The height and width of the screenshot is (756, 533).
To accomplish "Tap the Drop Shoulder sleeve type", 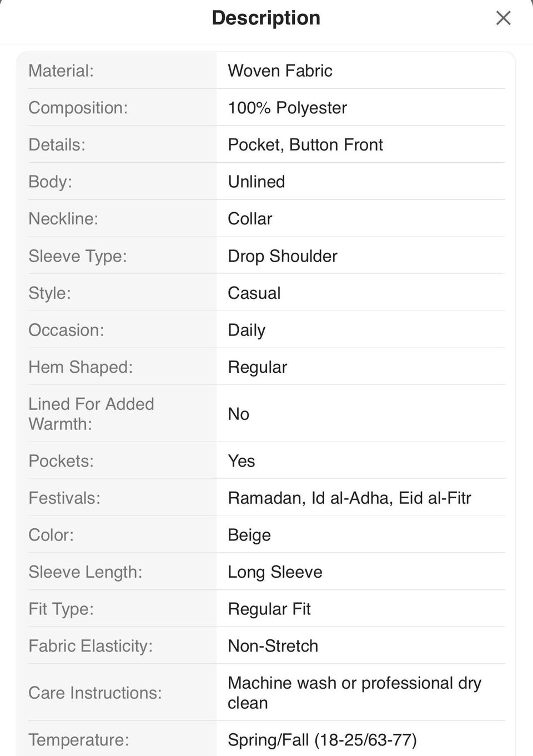I will click(x=282, y=256).
